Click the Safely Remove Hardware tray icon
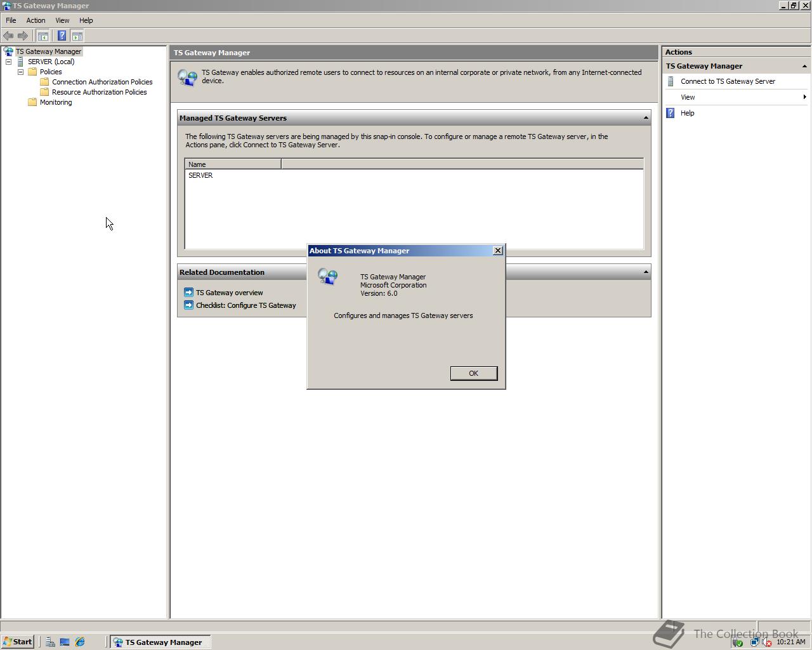This screenshot has height=650, width=812. click(738, 642)
